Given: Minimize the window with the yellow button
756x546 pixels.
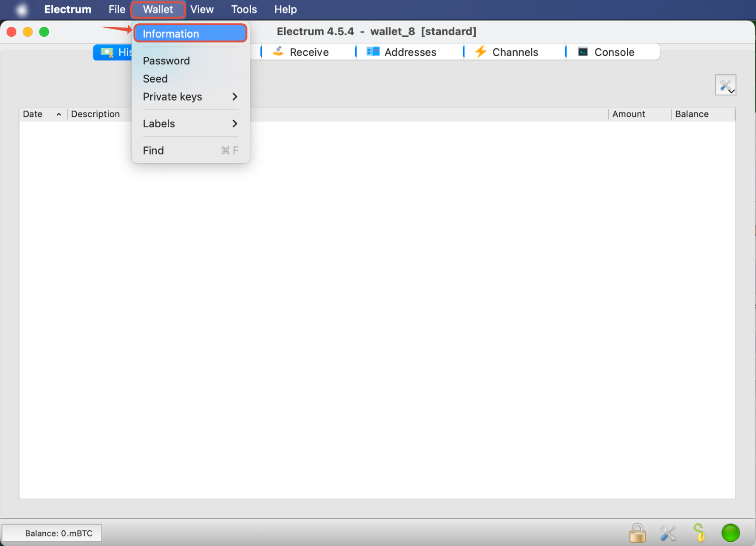Looking at the screenshot, I should point(28,32).
